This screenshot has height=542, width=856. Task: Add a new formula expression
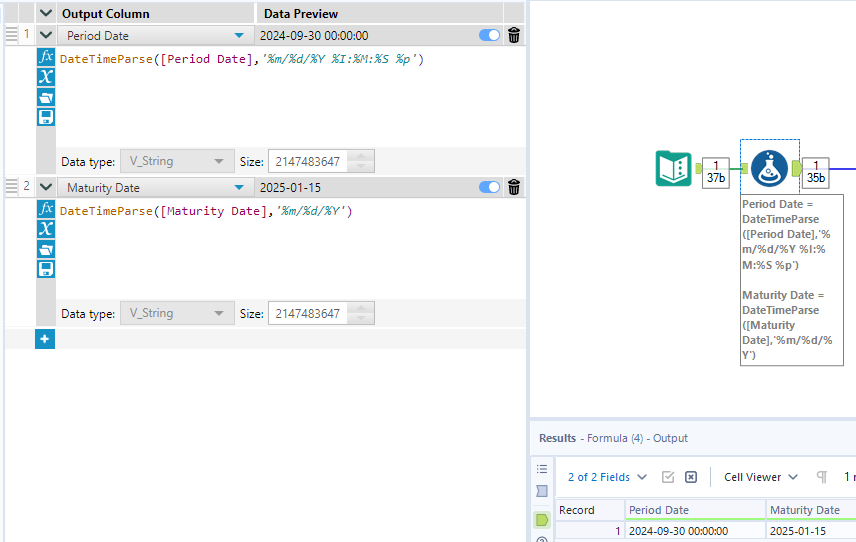[45, 339]
